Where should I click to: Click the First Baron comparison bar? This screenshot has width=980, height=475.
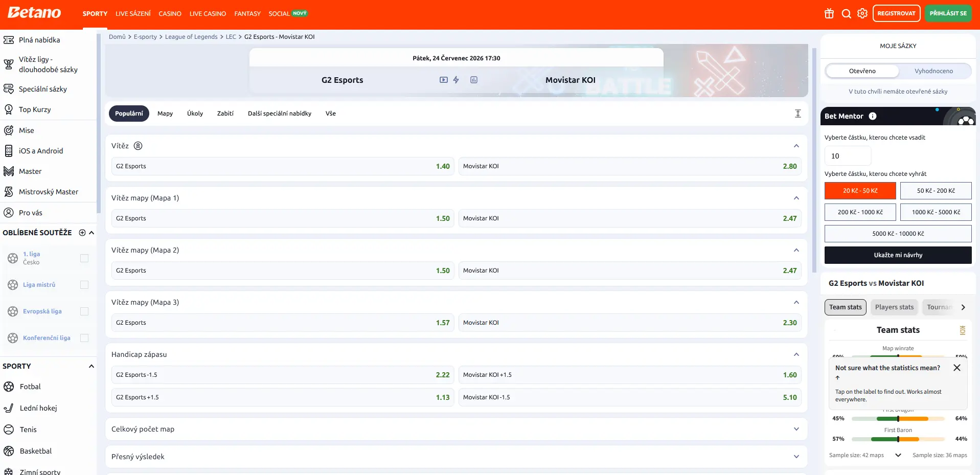tap(898, 439)
